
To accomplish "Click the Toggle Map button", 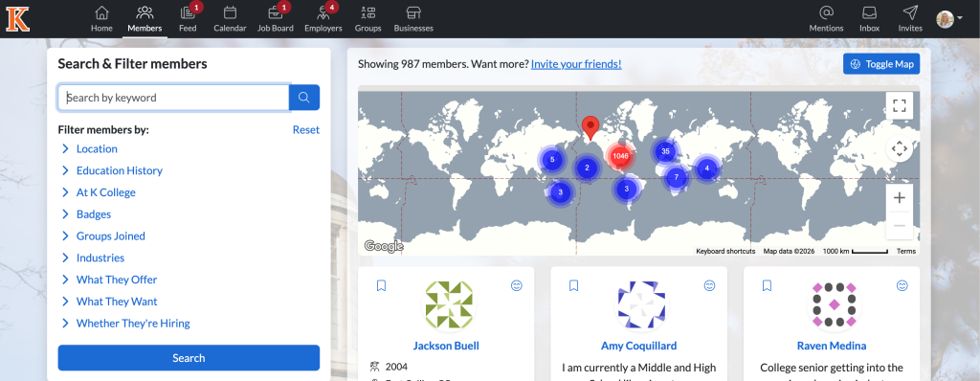I will (881, 64).
